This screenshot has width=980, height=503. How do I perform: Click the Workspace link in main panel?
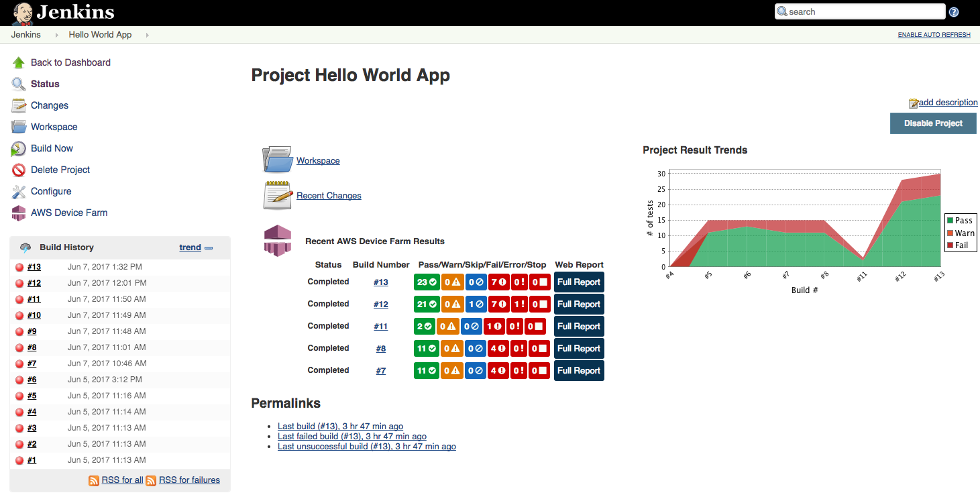pyautogui.click(x=318, y=161)
